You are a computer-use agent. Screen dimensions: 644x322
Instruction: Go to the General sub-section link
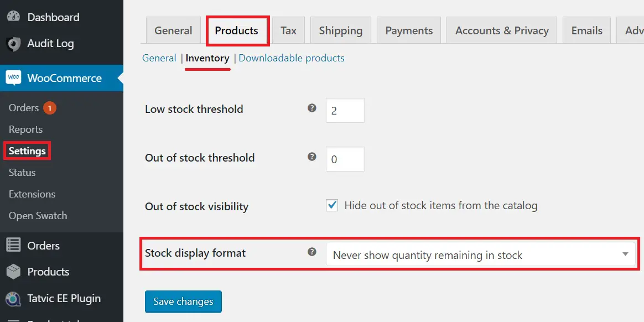coord(159,58)
